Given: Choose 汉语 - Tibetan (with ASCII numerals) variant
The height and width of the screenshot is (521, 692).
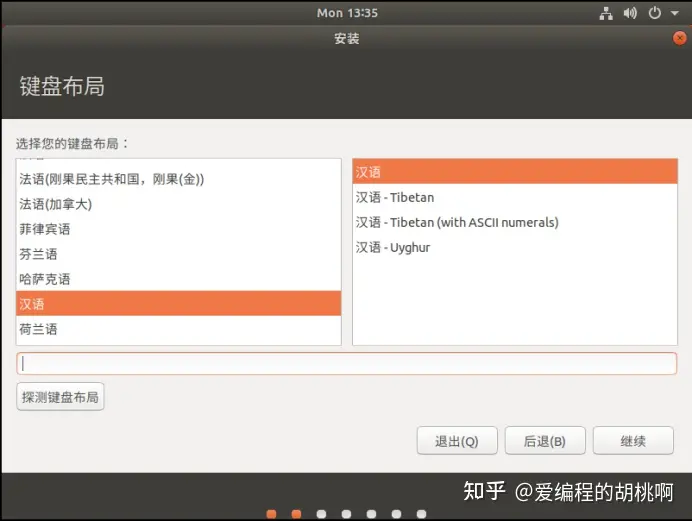Looking at the screenshot, I should click(515, 222).
